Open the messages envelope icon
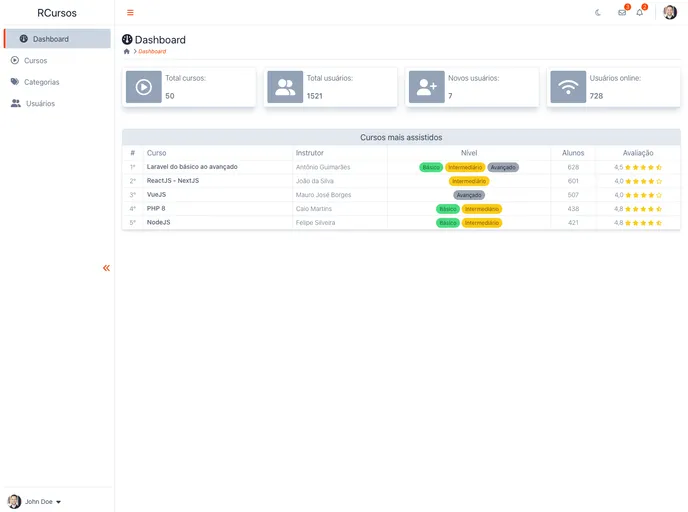Screen dimensions: 688x512 622,13
